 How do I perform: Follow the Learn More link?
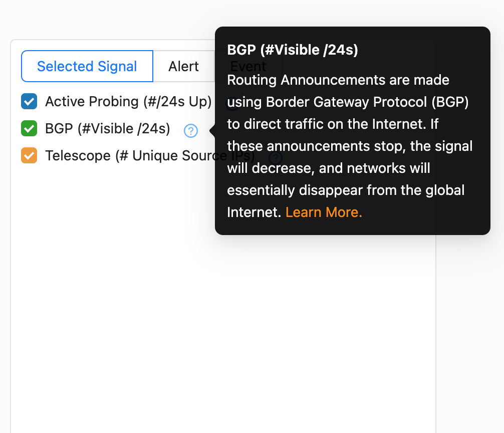(x=324, y=212)
